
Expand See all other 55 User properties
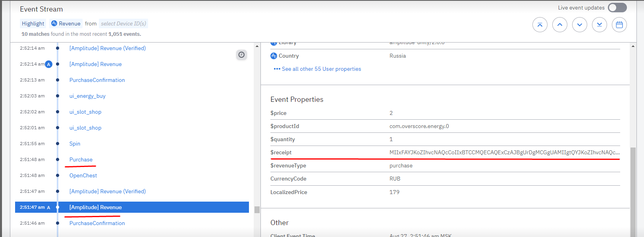pos(318,69)
